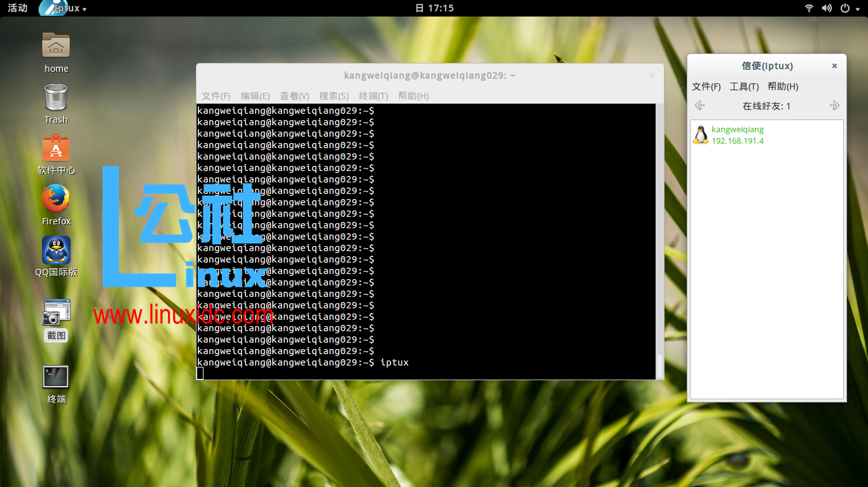
Task: Open 帮助(H) menu in Iptux window
Action: (783, 86)
